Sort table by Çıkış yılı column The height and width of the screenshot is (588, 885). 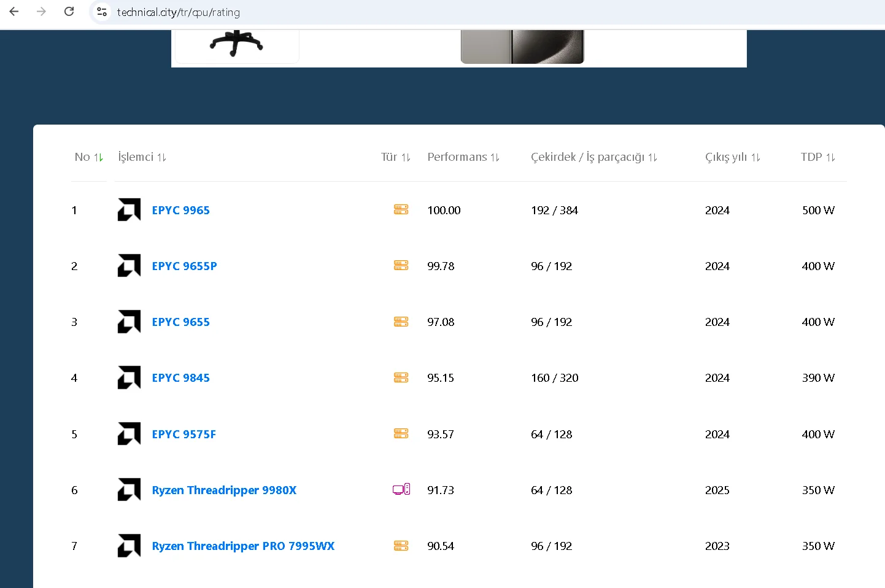pos(733,157)
